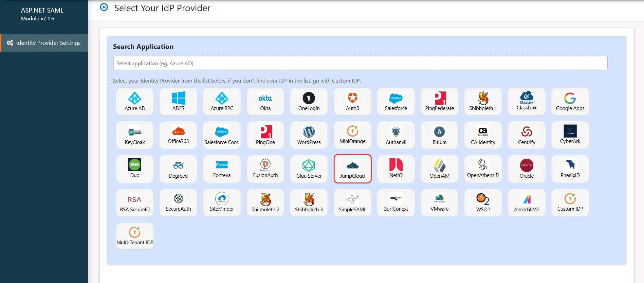Screen dimensions: 644x283
Task: Select the PhenixID provider
Action: click(570, 169)
